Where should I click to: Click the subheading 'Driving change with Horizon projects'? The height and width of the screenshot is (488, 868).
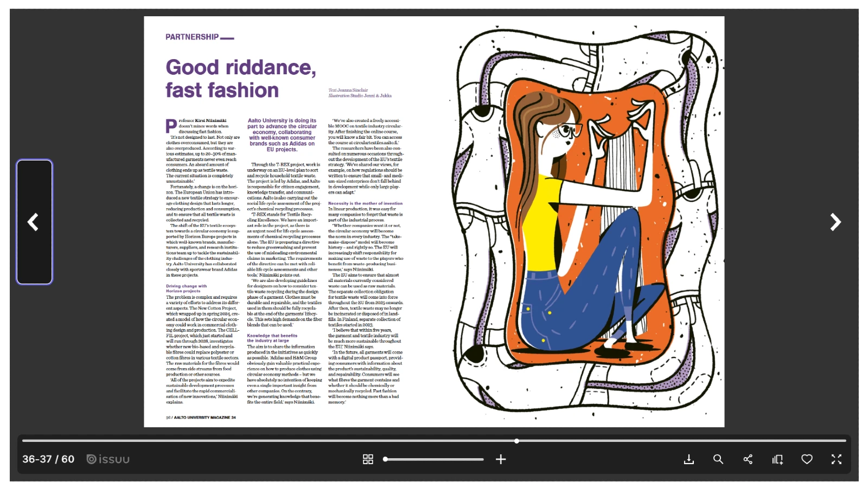186,288
